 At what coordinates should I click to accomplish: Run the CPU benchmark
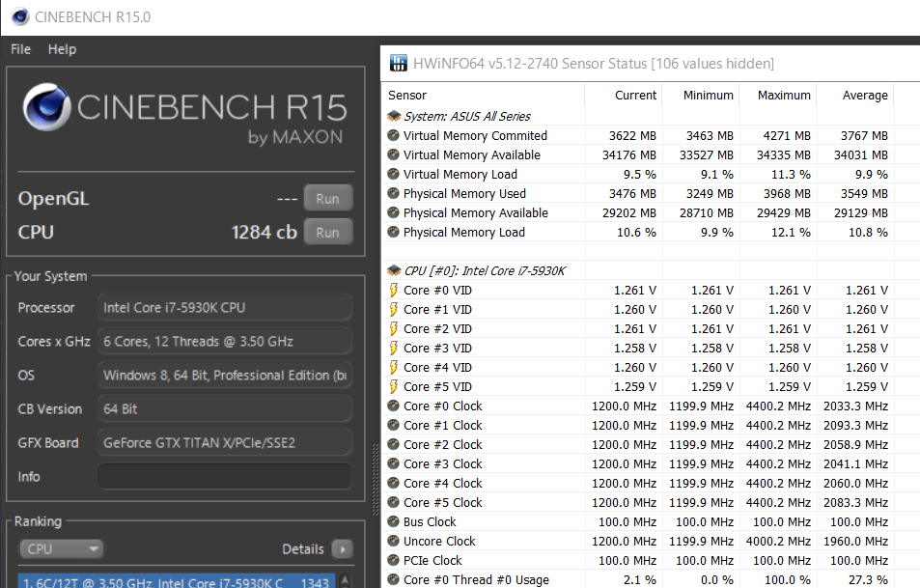[x=328, y=233]
